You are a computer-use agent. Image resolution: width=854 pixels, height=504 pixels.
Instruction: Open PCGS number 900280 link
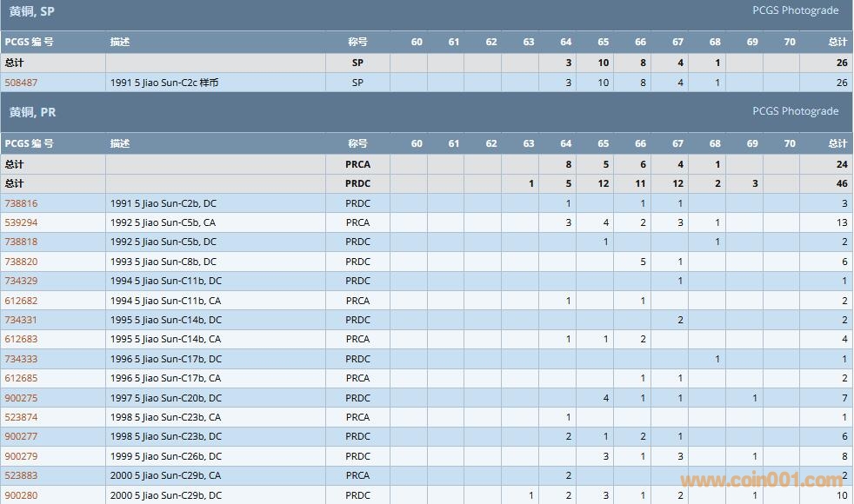[22, 495]
